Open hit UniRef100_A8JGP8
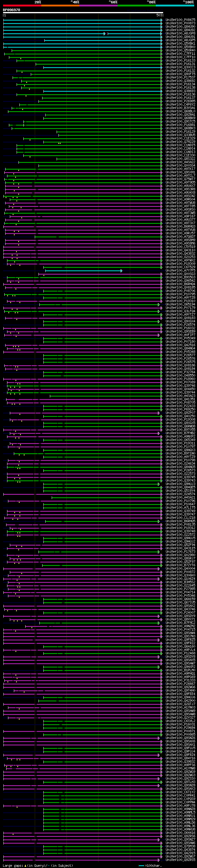Screen dimensions: 197x868 pyautogui.click(x=180, y=33)
